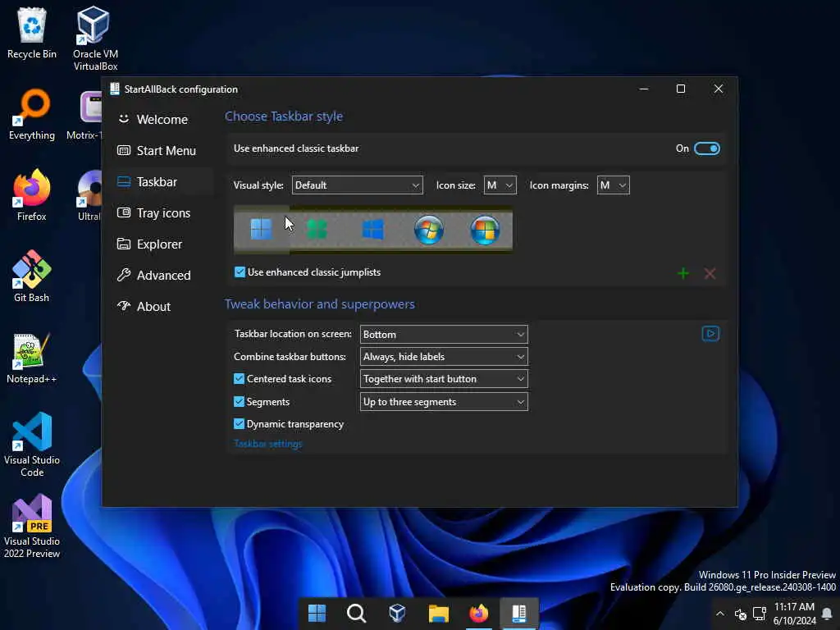This screenshot has width=840, height=630.
Task: Open Together with start button dropdown
Action: pyautogui.click(x=444, y=379)
